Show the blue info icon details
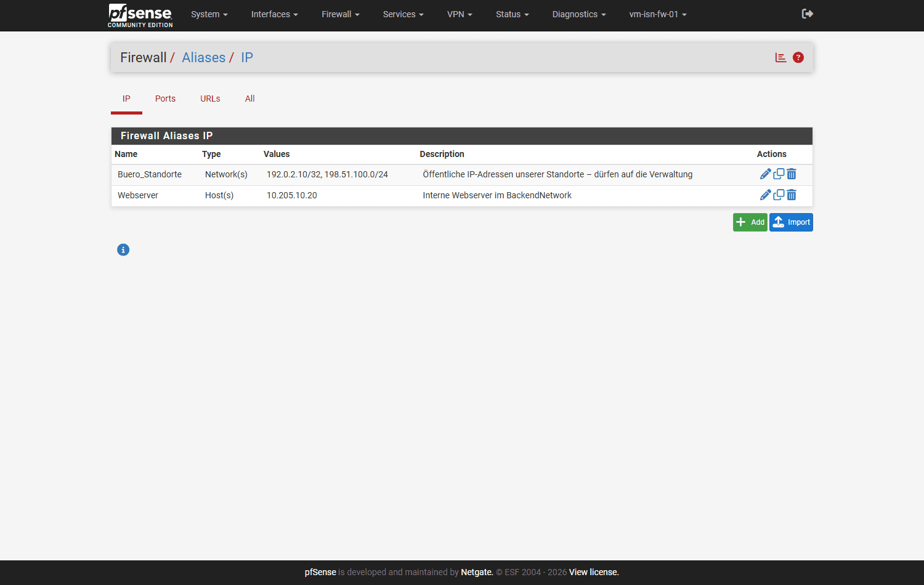Screen dimensions: 924x585 [123, 249]
